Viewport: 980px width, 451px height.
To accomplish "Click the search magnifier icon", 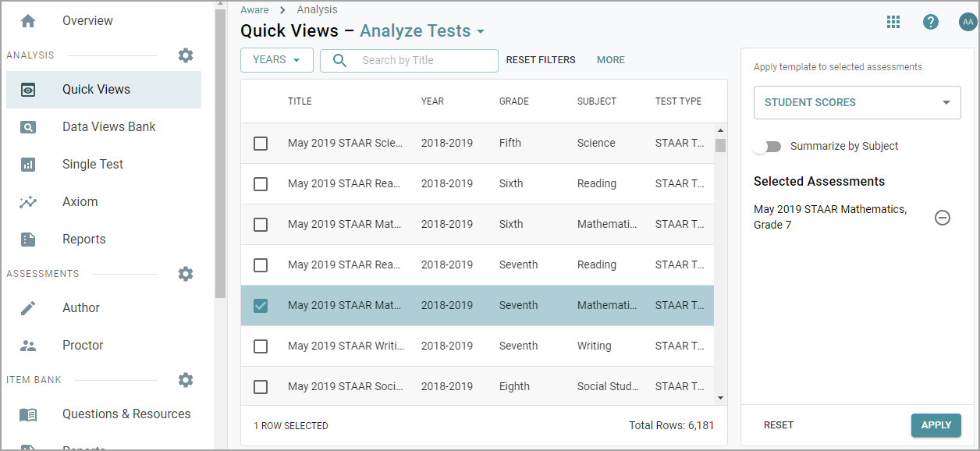I will pyautogui.click(x=339, y=60).
